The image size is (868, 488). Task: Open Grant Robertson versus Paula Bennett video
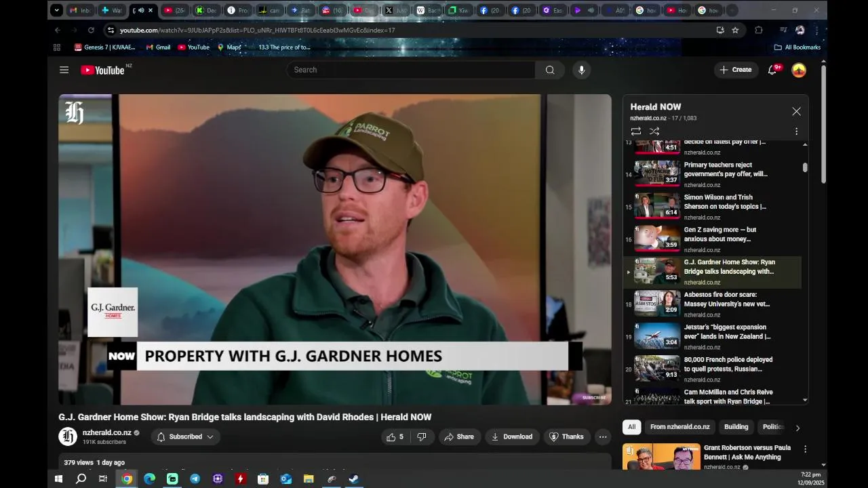747,453
